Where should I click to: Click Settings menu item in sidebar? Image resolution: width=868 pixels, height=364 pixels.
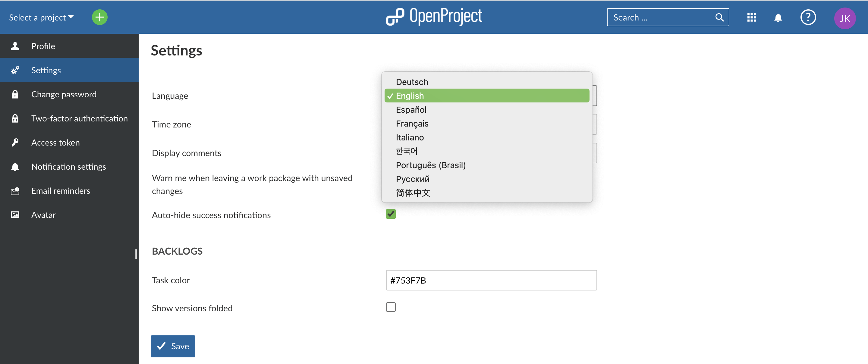point(69,70)
